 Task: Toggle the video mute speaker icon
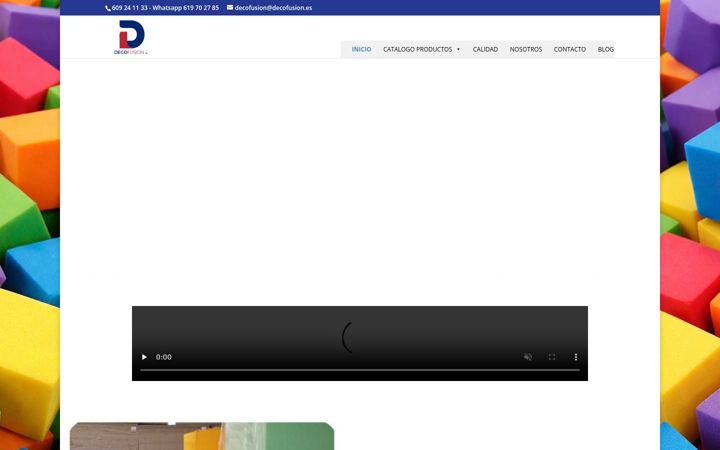click(x=528, y=357)
